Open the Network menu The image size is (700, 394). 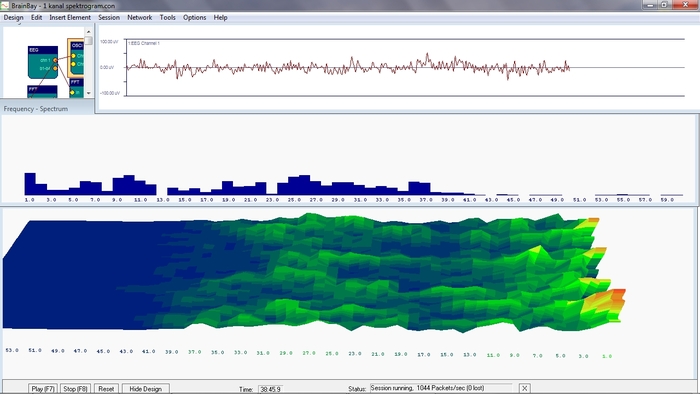[x=140, y=17]
